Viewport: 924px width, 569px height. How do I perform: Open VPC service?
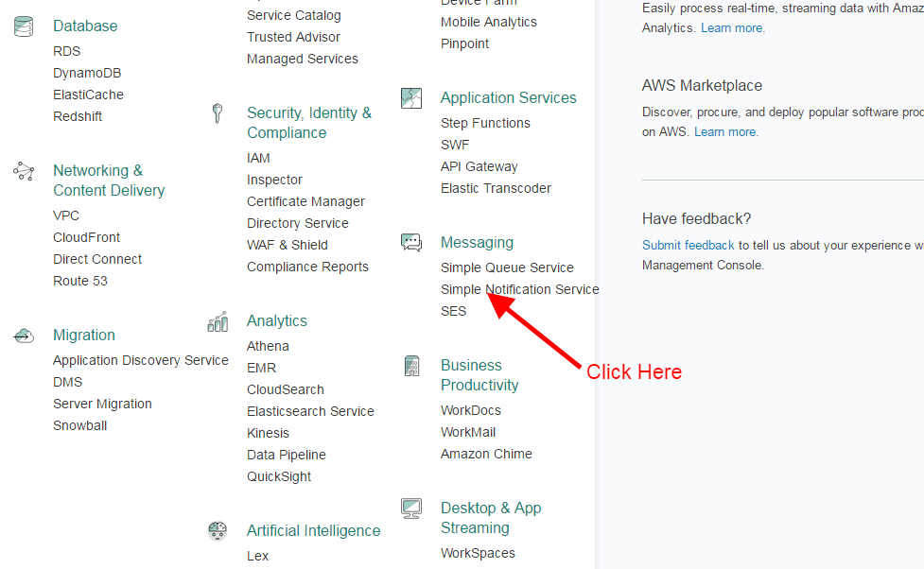pyautogui.click(x=66, y=216)
